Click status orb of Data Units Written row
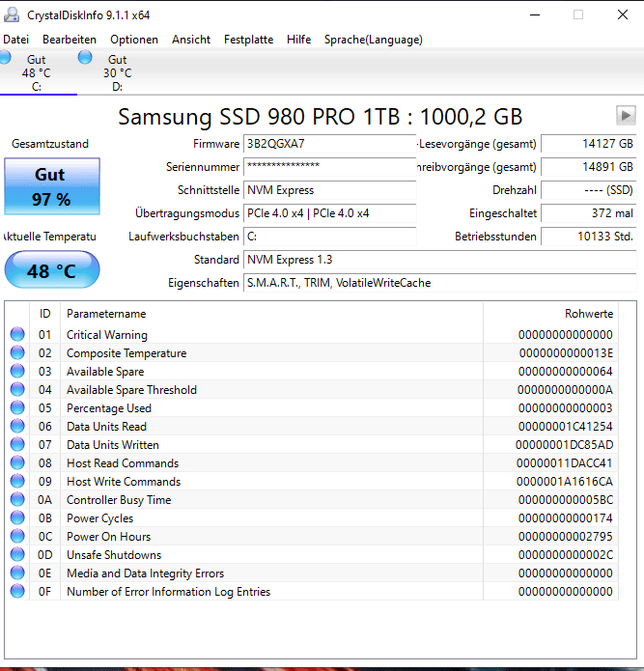 [17, 445]
